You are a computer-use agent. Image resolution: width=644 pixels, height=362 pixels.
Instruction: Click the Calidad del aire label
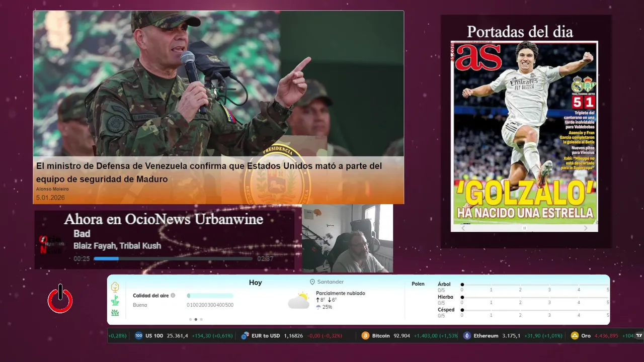click(151, 296)
